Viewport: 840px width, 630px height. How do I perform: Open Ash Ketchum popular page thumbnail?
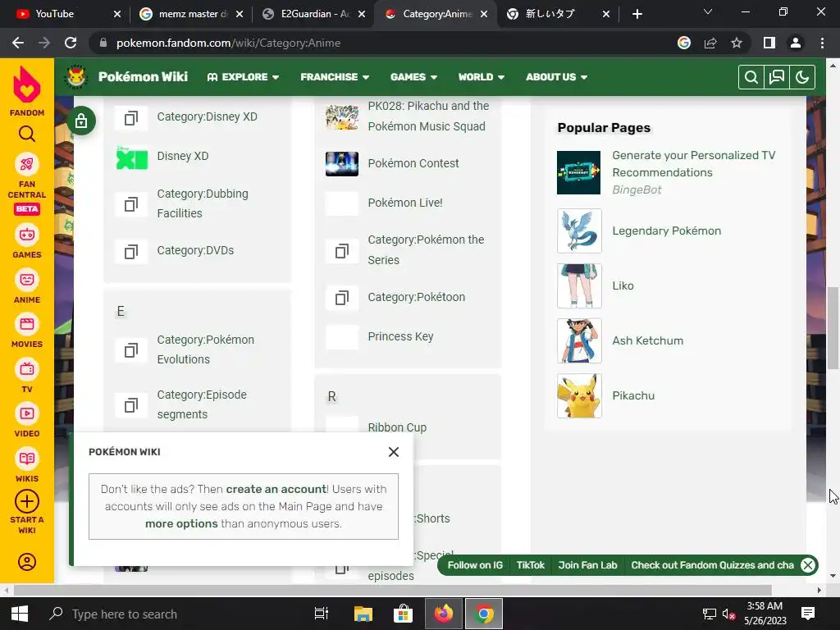pyautogui.click(x=579, y=340)
